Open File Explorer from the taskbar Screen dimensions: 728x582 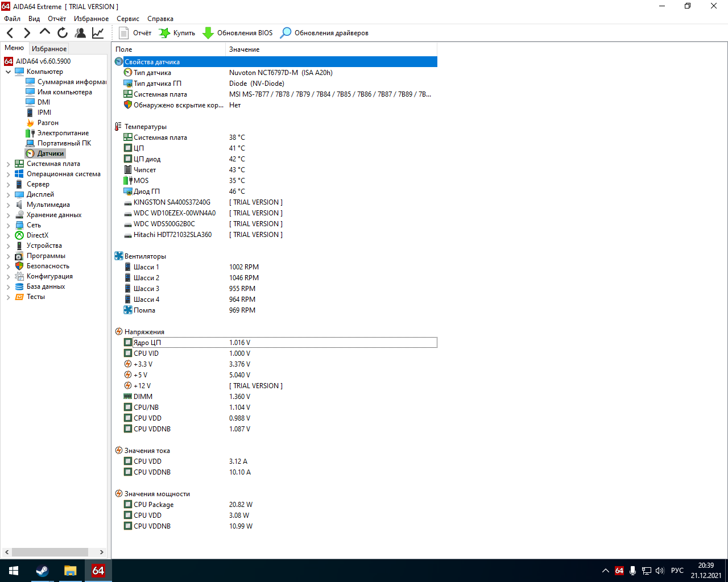70,571
